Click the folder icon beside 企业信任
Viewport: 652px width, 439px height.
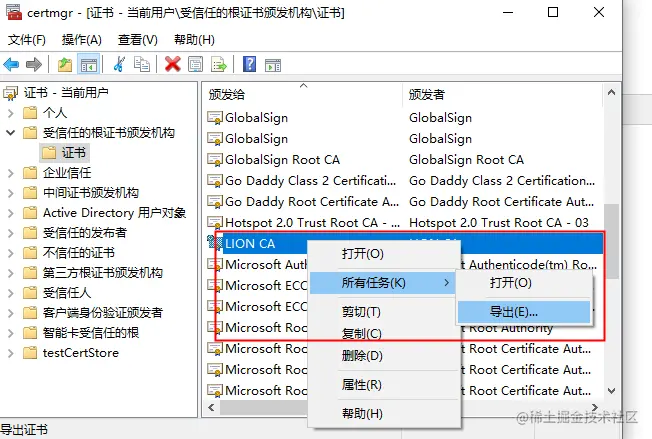point(30,173)
